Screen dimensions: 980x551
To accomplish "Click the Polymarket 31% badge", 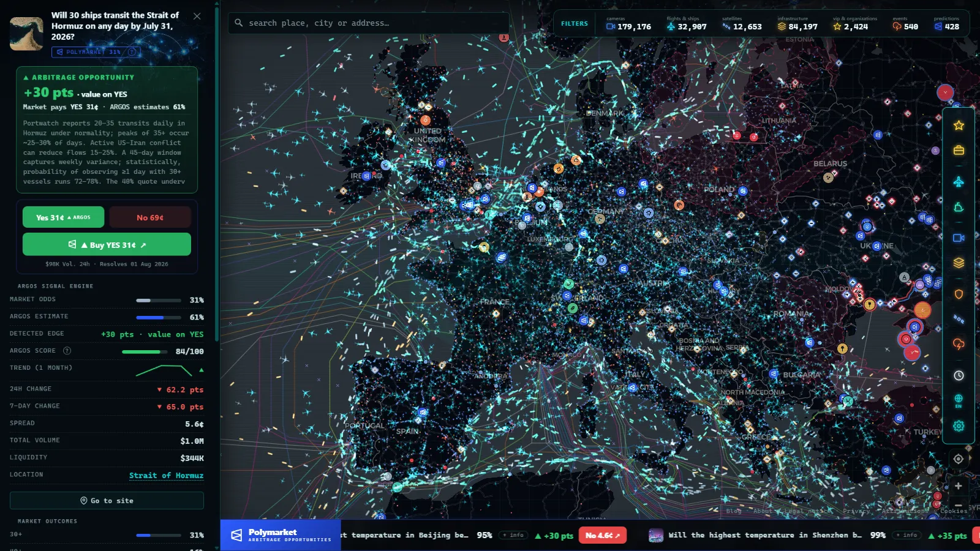I will 96,52.
